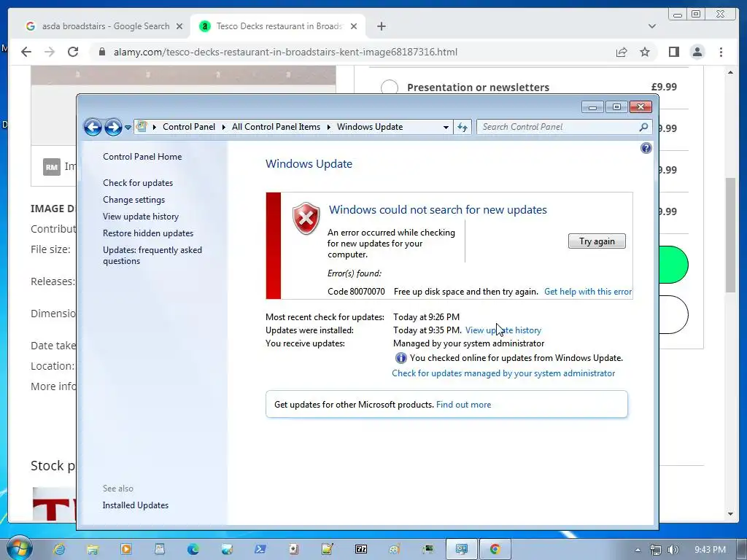Click the red error shield icon
The image size is (747, 560).
point(306,218)
